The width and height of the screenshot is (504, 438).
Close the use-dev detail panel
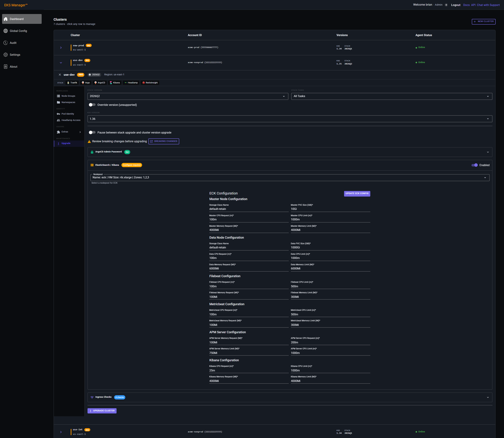[60, 75]
